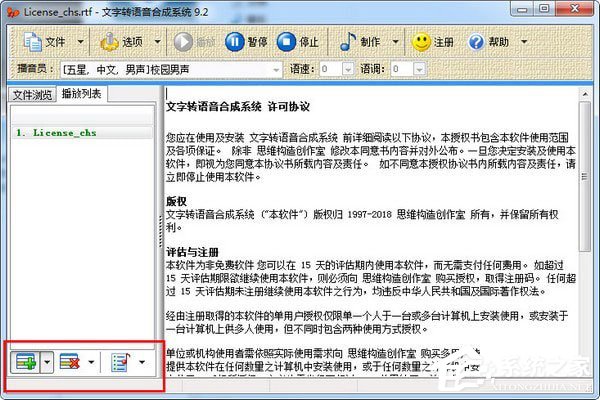
Task: Click the text area scrollbar thumb
Action: click(584, 176)
